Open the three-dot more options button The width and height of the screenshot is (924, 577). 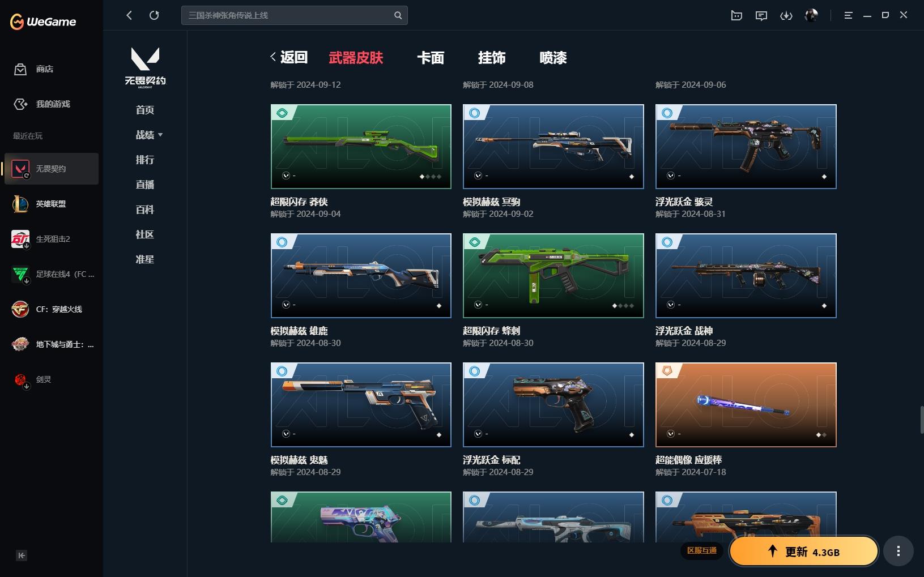pyautogui.click(x=898, y=551)
